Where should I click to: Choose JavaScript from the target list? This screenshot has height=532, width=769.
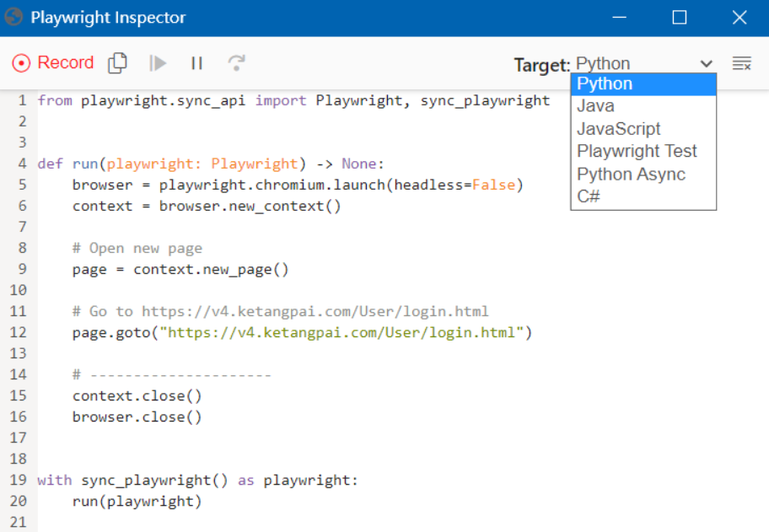coord(643,129)
